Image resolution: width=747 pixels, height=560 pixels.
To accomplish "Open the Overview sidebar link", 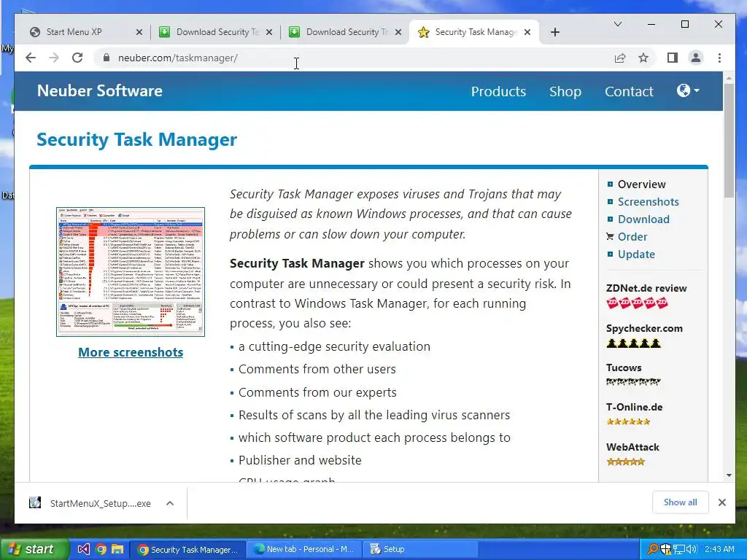I will pyautogui.click(x=641, y=184).
